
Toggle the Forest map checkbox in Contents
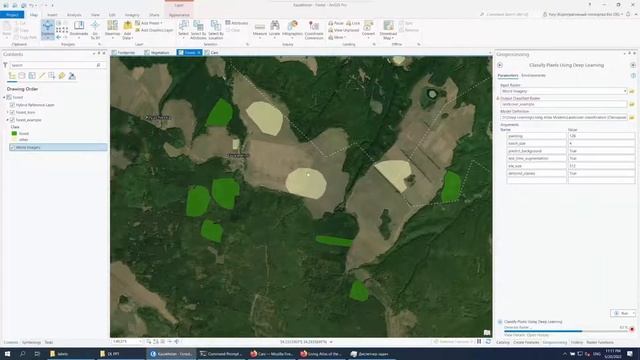[x=9, y=98]
